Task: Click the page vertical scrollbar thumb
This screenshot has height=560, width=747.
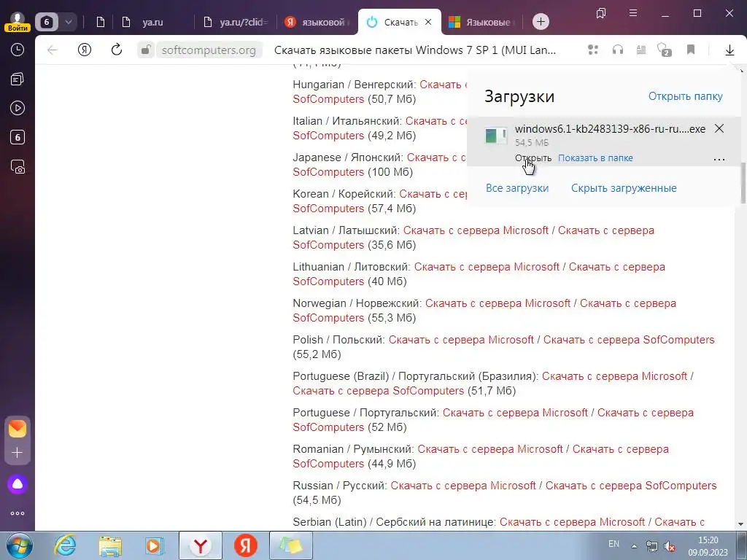Action: [x=743, y=183]
